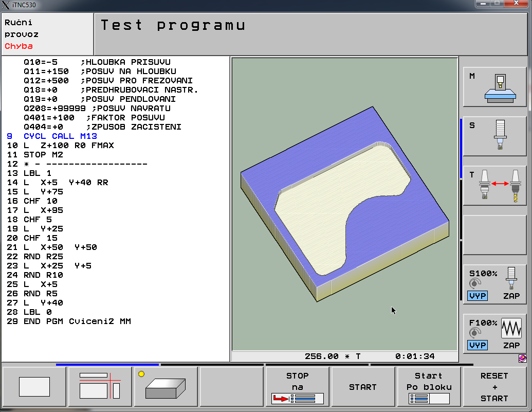Viewport: 532px width, 412px height.
Task: Click the waveform icon beside F100%
Action: pyautogui.click(x=511, y=328)
